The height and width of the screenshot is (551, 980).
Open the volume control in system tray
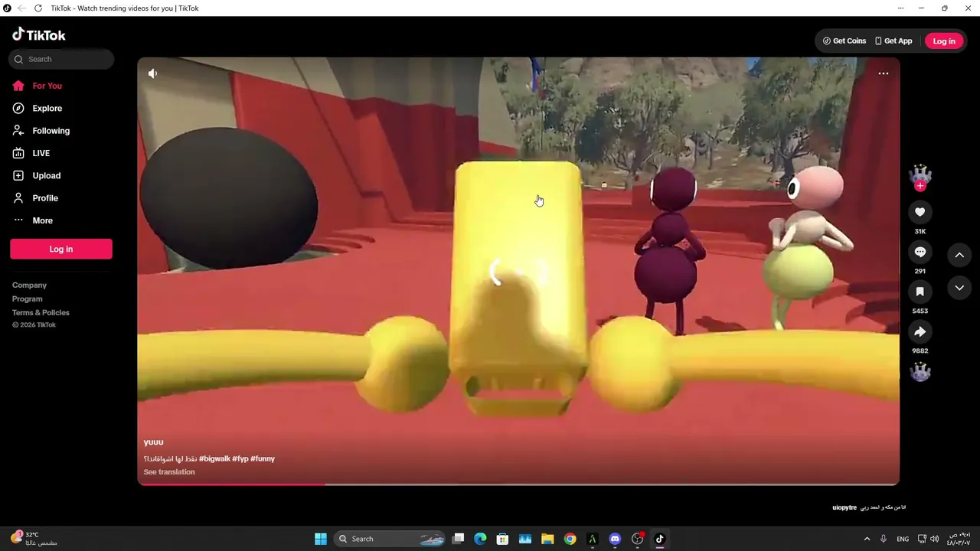[x=934, y=539]
